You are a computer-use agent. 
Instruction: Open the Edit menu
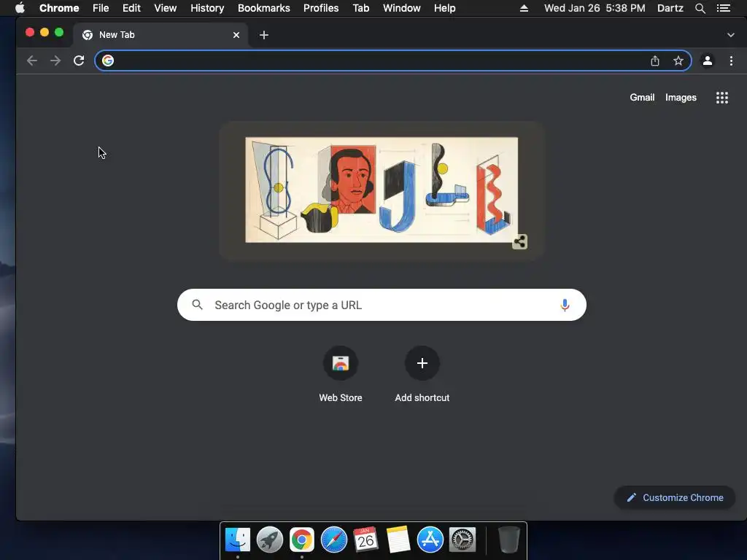click(x=131, y=8)
